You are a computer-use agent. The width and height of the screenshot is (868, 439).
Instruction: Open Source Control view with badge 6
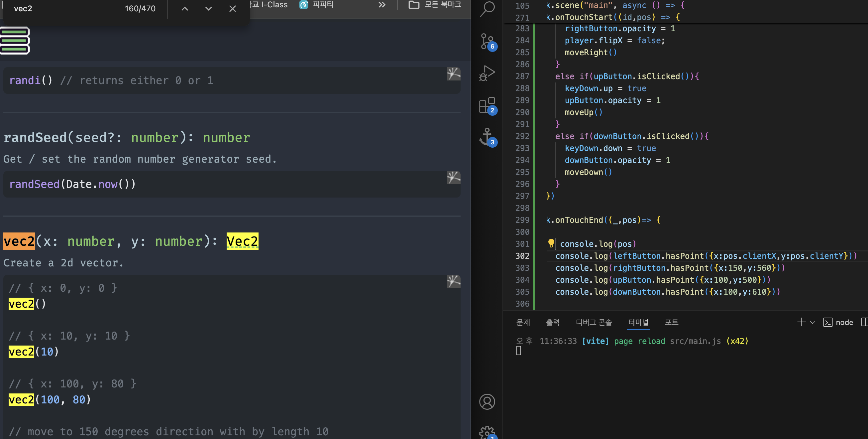coord(487,41)
